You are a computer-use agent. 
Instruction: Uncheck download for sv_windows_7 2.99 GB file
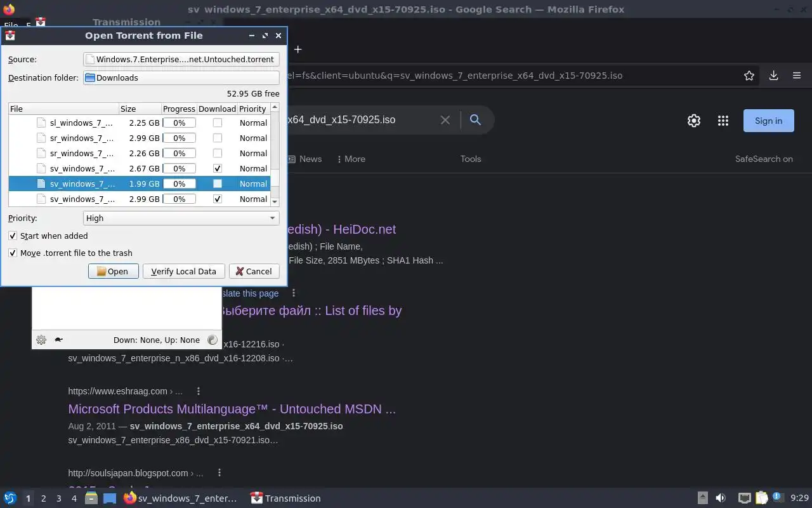tap(218, 199)
